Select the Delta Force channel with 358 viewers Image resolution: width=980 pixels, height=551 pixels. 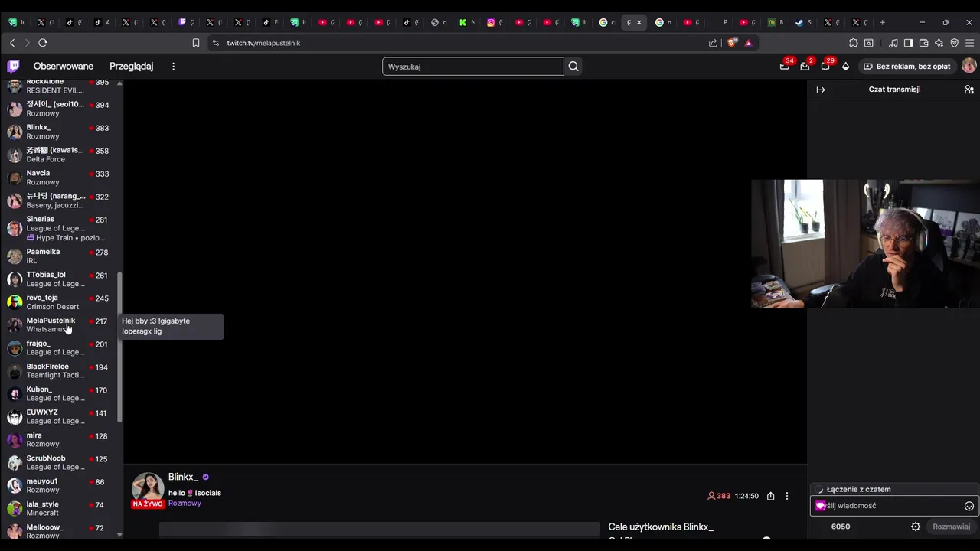pos(60,155)
